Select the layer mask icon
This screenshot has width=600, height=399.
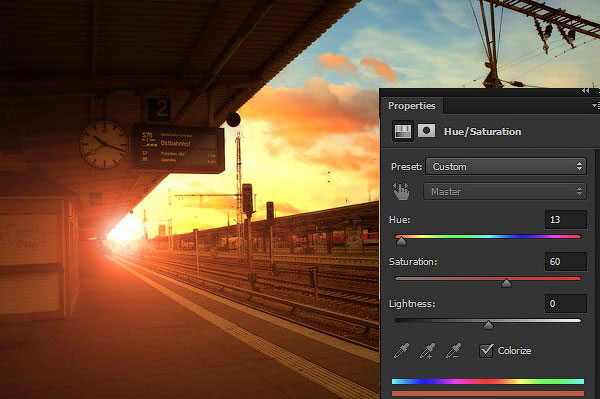click(426, 131)
